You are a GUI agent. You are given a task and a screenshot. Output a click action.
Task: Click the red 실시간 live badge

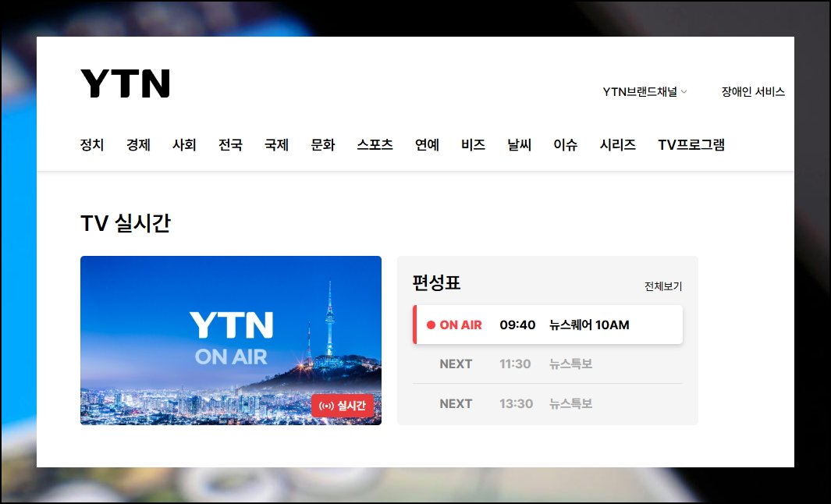coord(343,406)
